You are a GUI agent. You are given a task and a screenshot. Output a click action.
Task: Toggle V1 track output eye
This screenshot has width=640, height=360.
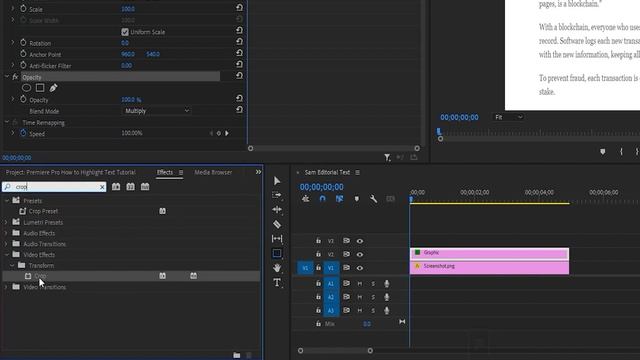coord(360,268)
